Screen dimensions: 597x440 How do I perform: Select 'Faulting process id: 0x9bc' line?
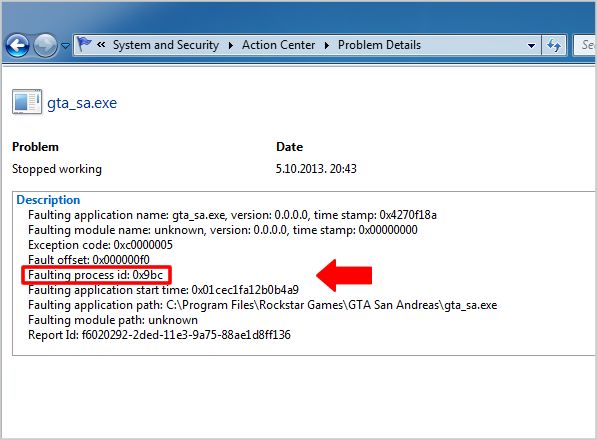pyautogui.click(x=96, y=275)
